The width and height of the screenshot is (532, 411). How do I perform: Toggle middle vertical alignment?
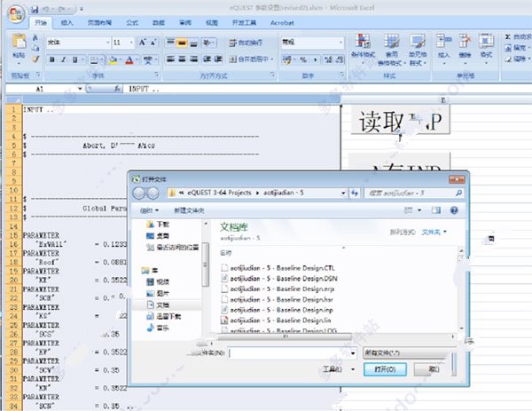pyautogui.click(x=182, y=43)
